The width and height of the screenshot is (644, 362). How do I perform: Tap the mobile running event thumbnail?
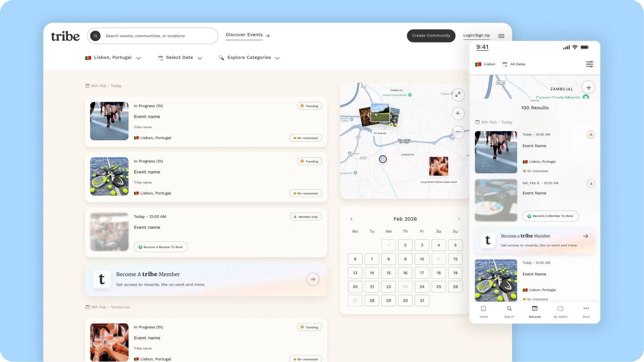coord(496,152)
